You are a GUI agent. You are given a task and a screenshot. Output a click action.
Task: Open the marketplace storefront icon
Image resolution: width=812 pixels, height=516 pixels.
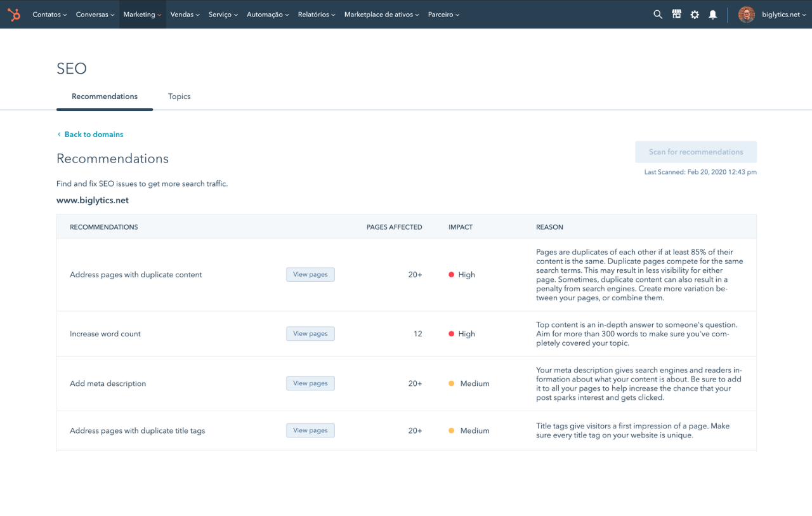coord(676,14)
